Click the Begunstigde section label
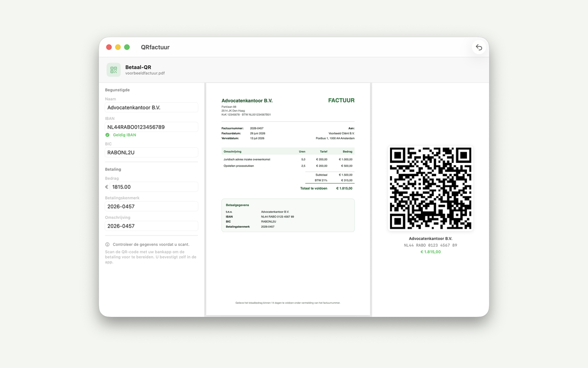588x368 pixels. (118, 90)
